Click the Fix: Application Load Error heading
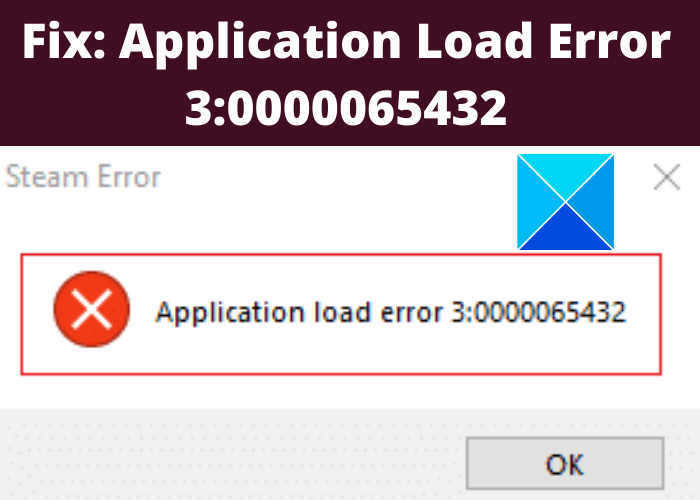700x500 pixels. (346, 42)
